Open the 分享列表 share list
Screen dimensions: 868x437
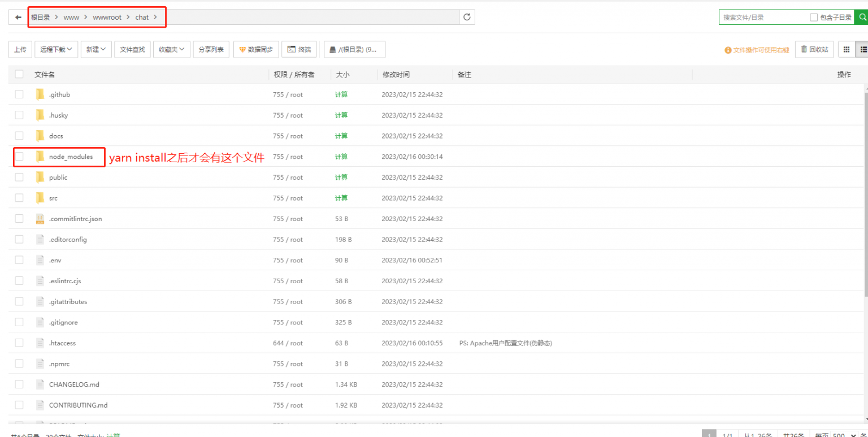coord(211,49)
